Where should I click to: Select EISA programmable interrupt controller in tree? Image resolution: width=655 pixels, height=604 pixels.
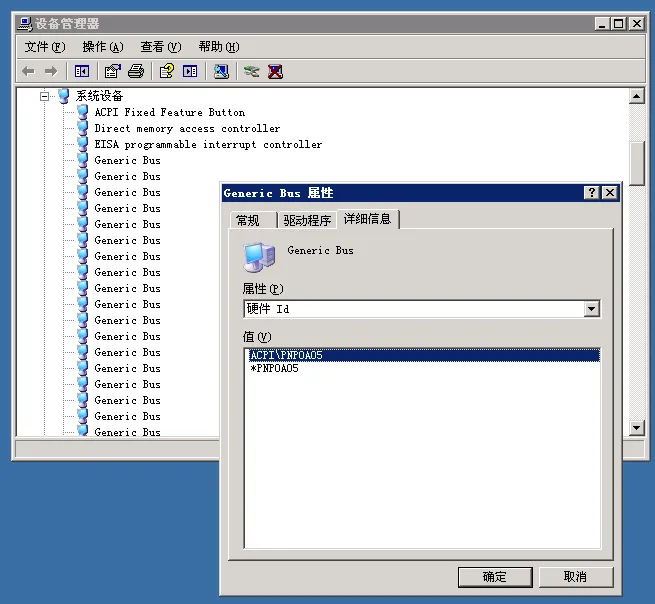(208, 145)
